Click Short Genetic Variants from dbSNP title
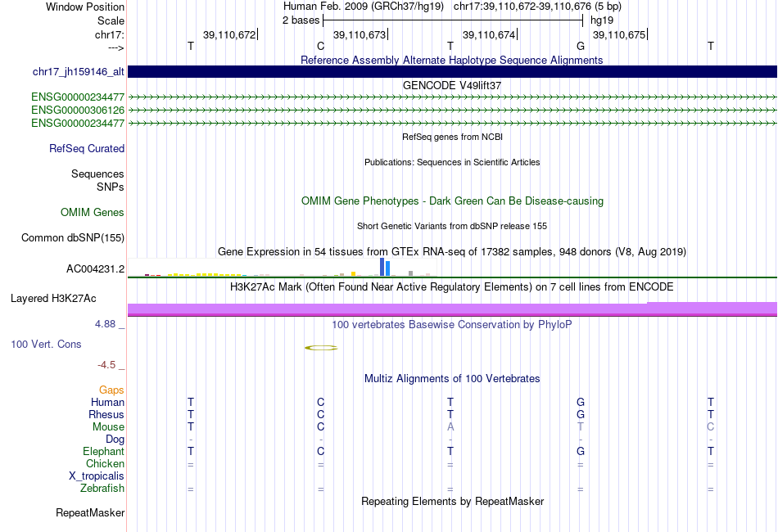This screenshot has width=778, height=532. (452, 226)
